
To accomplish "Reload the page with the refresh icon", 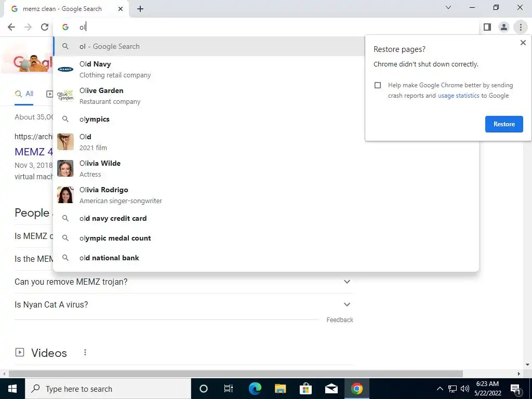I will pos(45,27).
